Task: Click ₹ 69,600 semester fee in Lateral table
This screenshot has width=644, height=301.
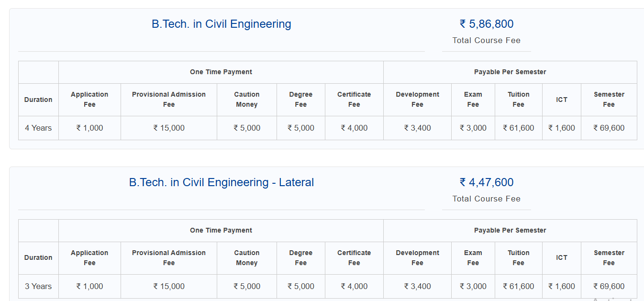Action: (x=609, y=286)
